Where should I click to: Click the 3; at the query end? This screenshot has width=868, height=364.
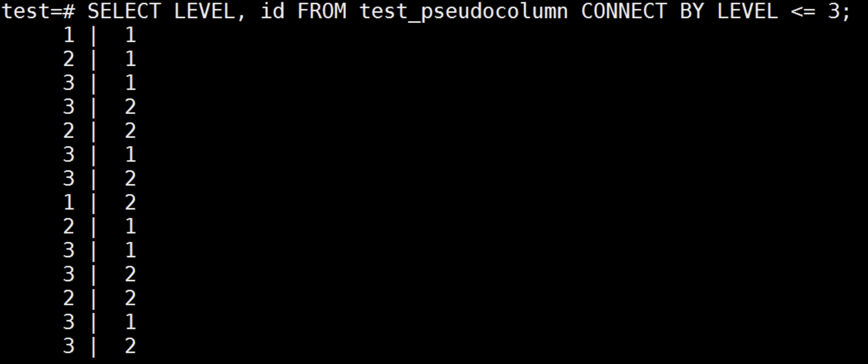coord(840,12)
